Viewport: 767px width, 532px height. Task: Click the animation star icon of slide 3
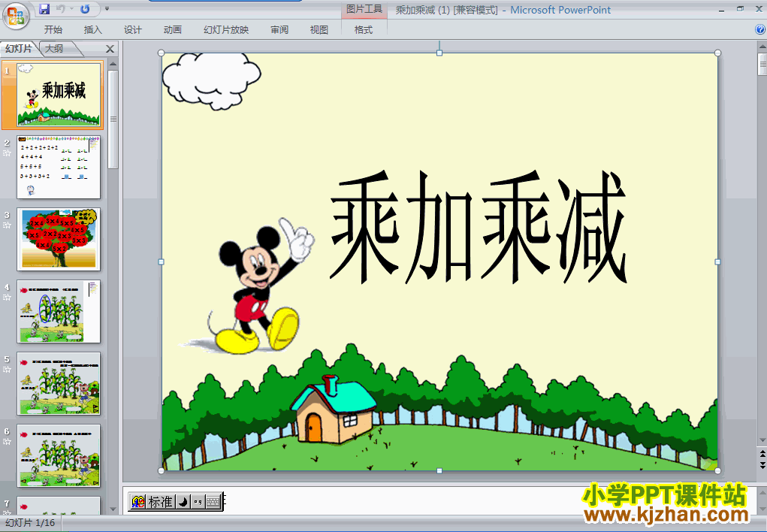click(7, 225)
